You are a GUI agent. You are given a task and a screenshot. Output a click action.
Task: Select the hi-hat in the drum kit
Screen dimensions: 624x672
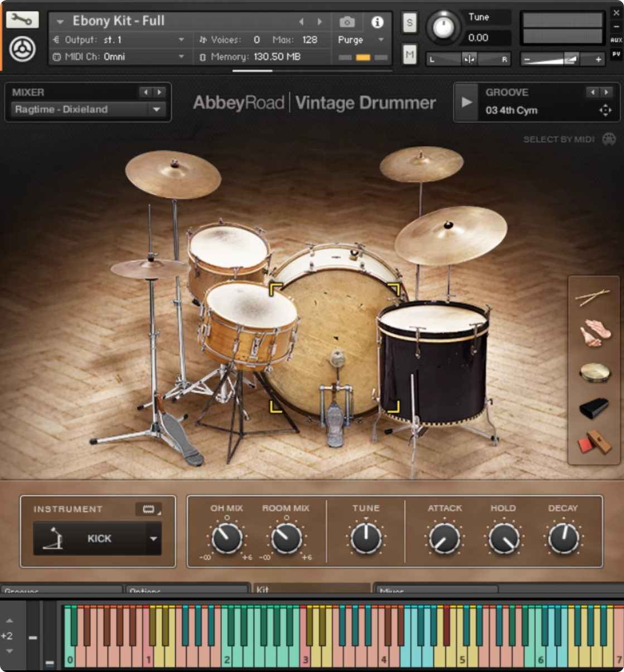(149, 269)
